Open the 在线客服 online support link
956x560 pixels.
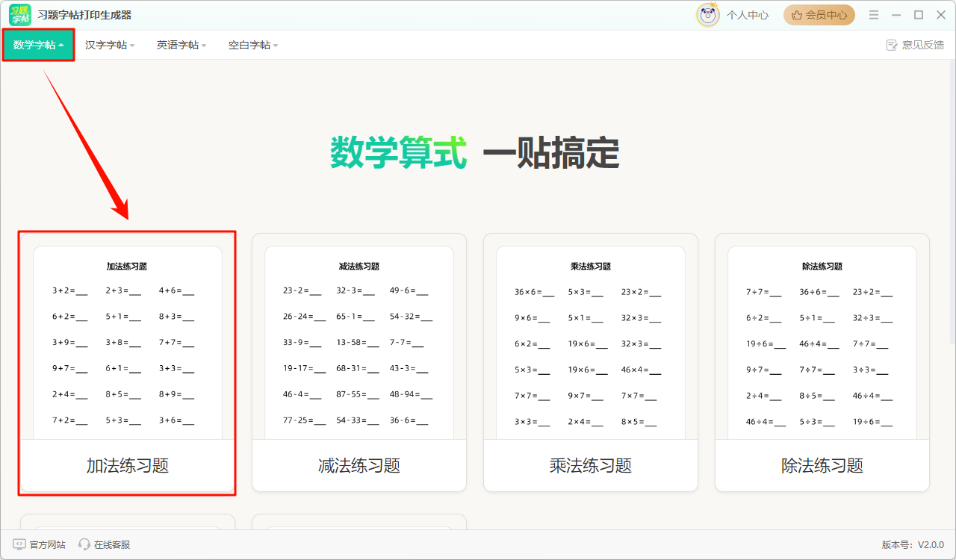[x=112, y=545]
